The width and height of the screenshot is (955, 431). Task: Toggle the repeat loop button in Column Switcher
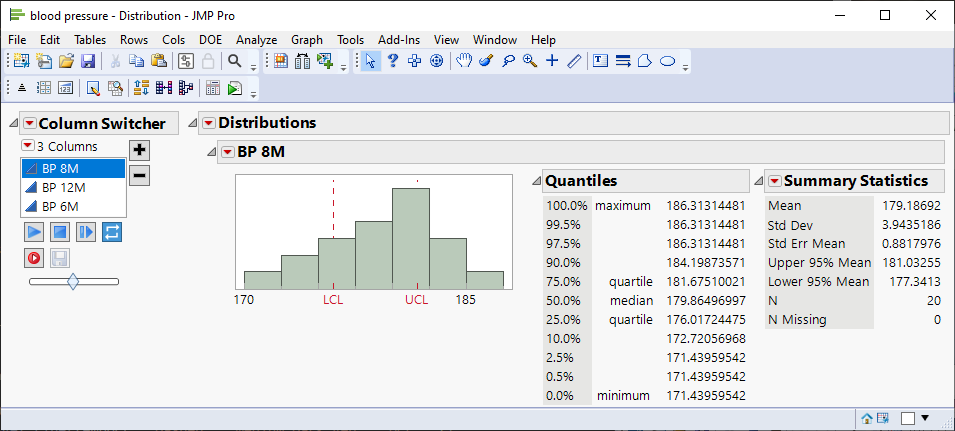111,232
